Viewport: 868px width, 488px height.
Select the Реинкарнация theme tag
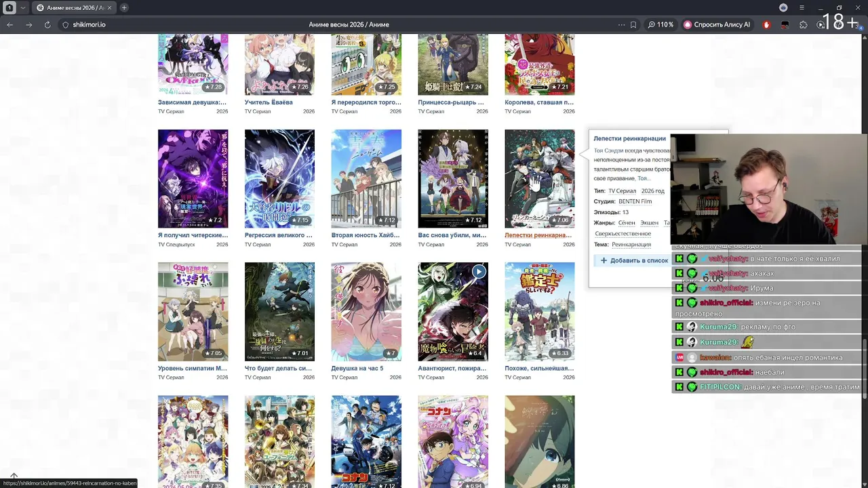(631, 245)
